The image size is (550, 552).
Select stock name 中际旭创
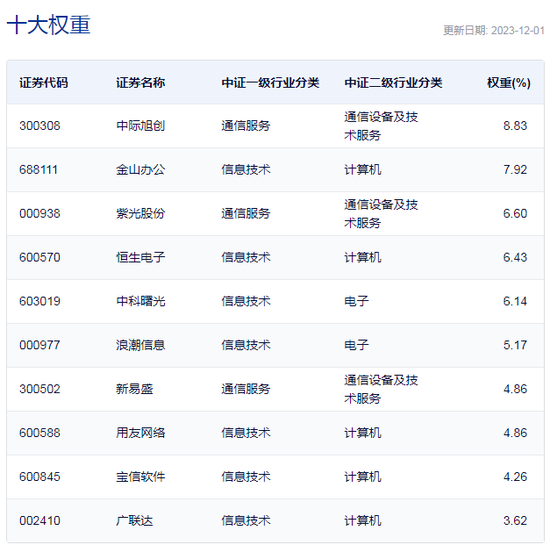(140, 126)
